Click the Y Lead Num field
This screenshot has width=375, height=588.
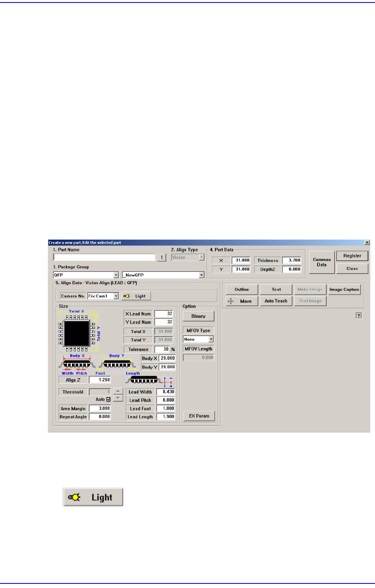pos(164,322)
